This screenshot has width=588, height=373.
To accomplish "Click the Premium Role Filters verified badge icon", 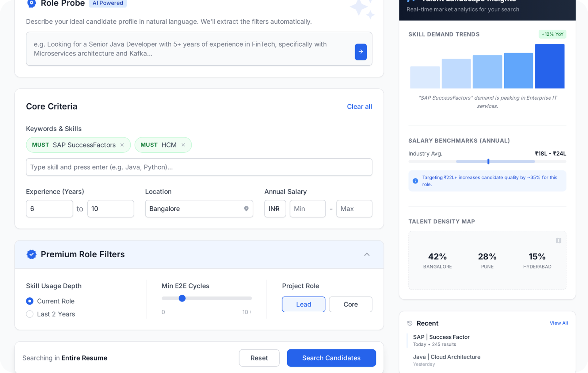I will click(x=31, y=254).
